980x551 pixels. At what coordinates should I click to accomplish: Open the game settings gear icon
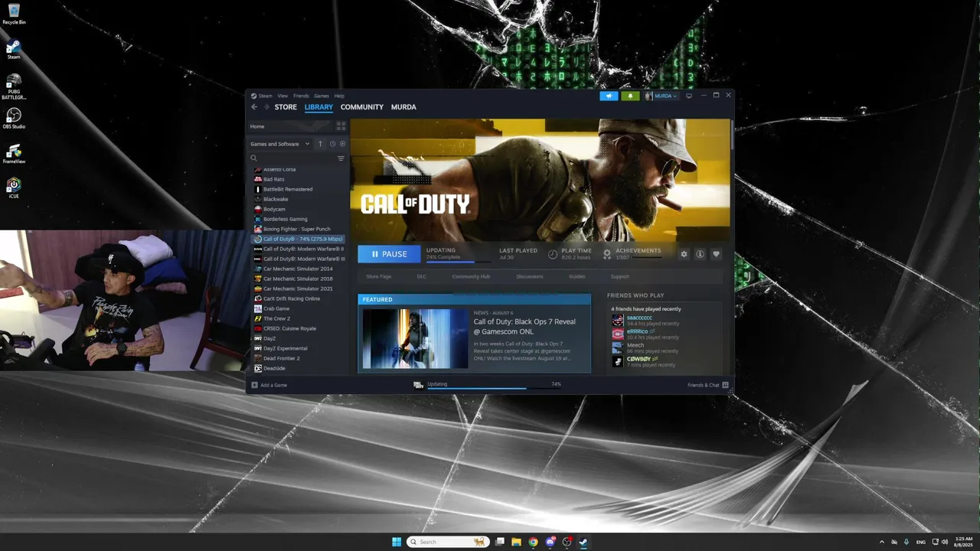(x=684, y=254)
